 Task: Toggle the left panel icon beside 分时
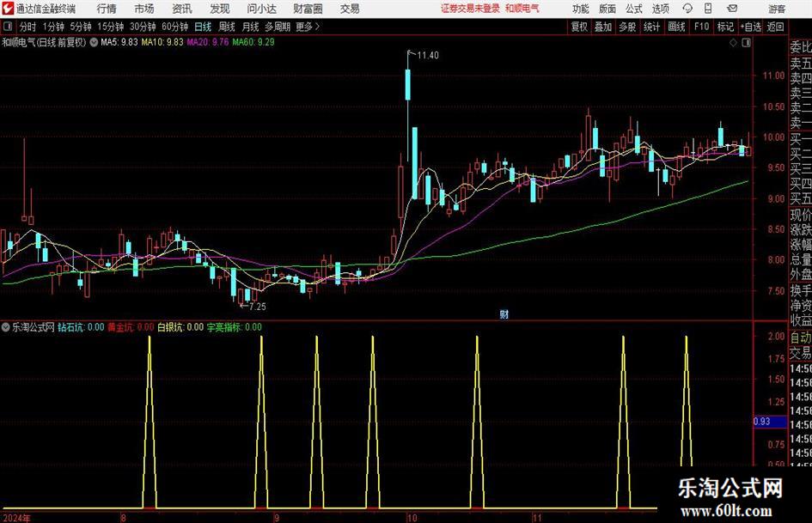tap(7, 27)
